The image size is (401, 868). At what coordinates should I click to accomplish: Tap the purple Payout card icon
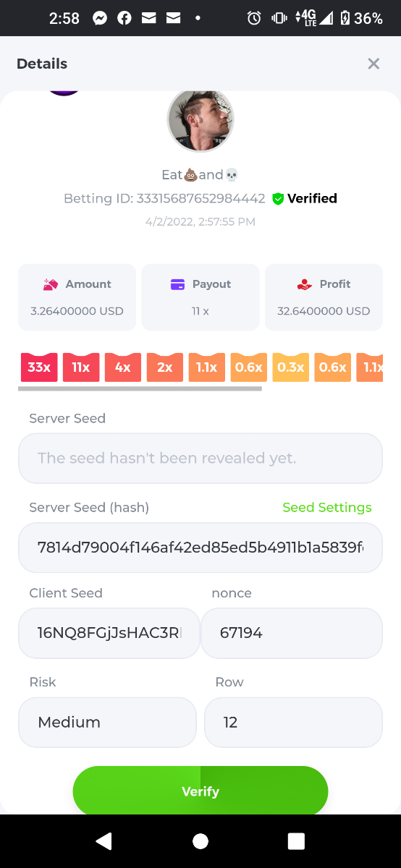[x=178, y=284]
